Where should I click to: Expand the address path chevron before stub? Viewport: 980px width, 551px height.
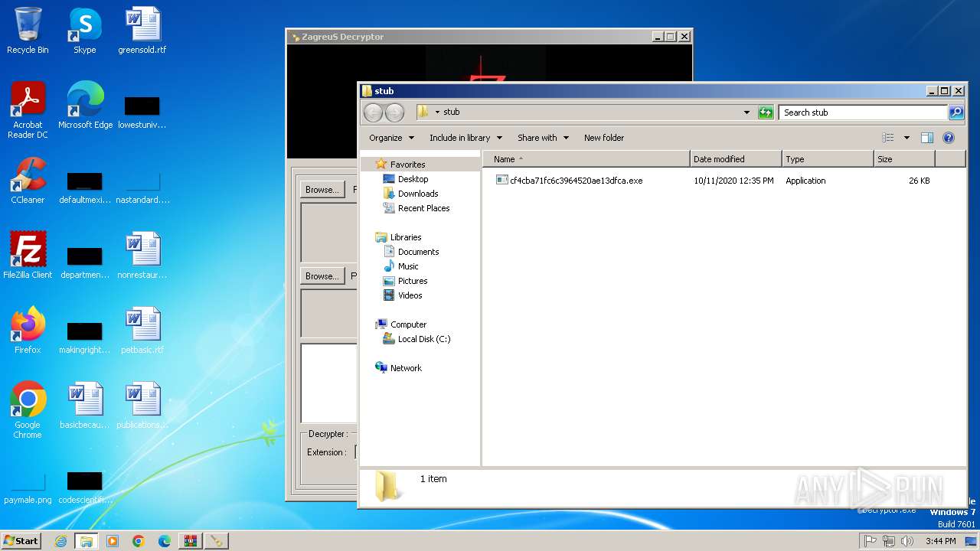(437, 112)
